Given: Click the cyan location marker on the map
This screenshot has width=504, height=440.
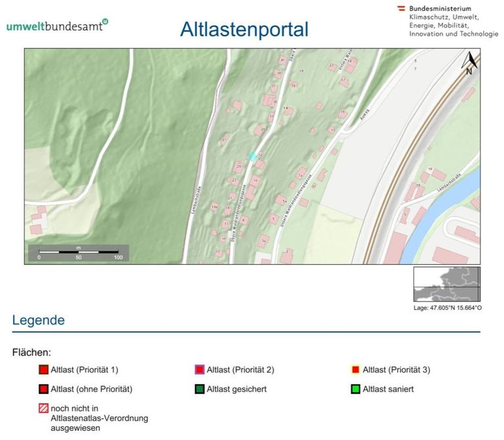Looking at the screenshot, I should coord(253,157).
